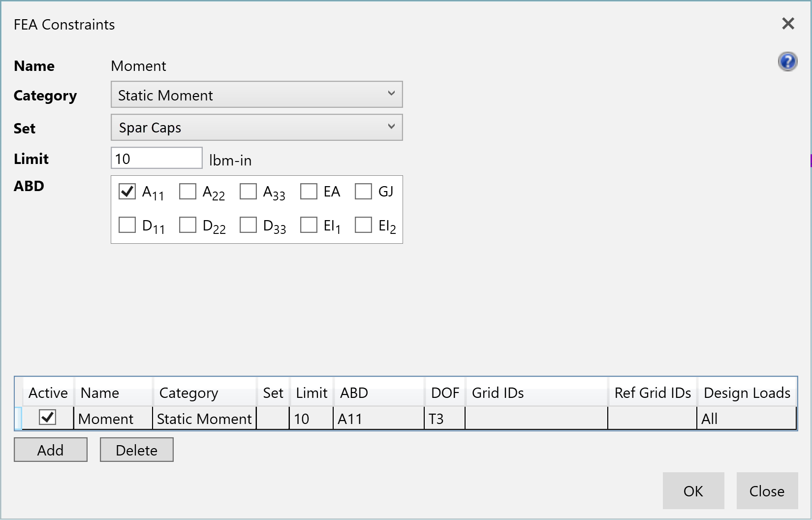Select the 'A11' ABD cell in table
The image size is (812, 520).
pyautogui.click(x=378, y=419)
